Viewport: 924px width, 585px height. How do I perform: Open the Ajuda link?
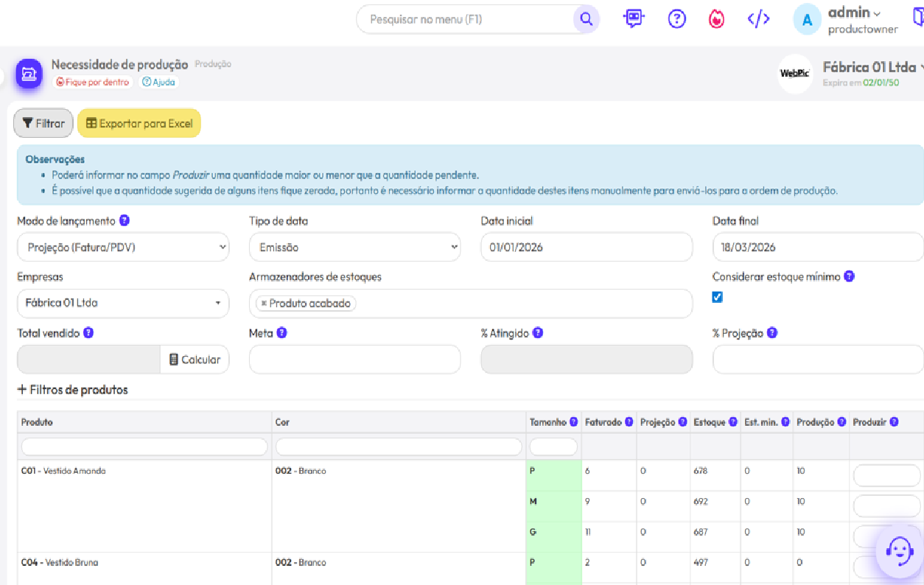point(159,83)
